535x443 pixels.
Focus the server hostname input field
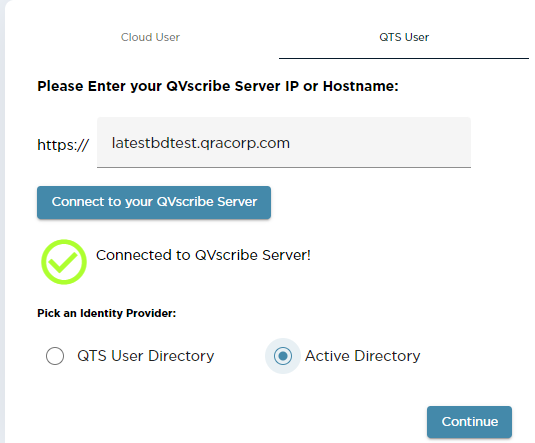click(284, 142)
